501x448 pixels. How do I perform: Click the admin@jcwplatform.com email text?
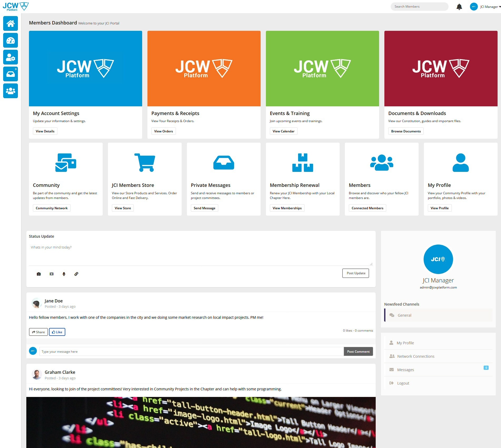coord(438,287)
